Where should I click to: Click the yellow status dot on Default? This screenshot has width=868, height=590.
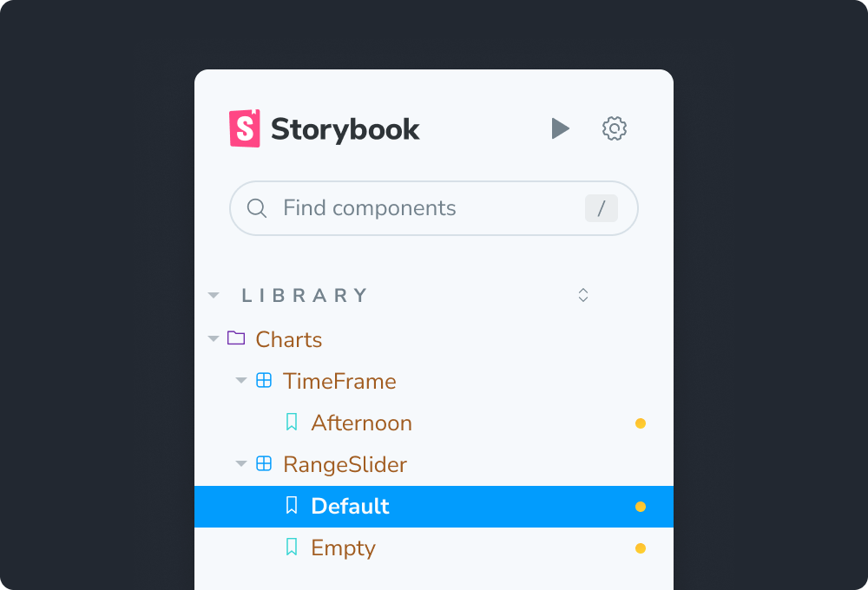pyautogui.click(x=641, y=507)
